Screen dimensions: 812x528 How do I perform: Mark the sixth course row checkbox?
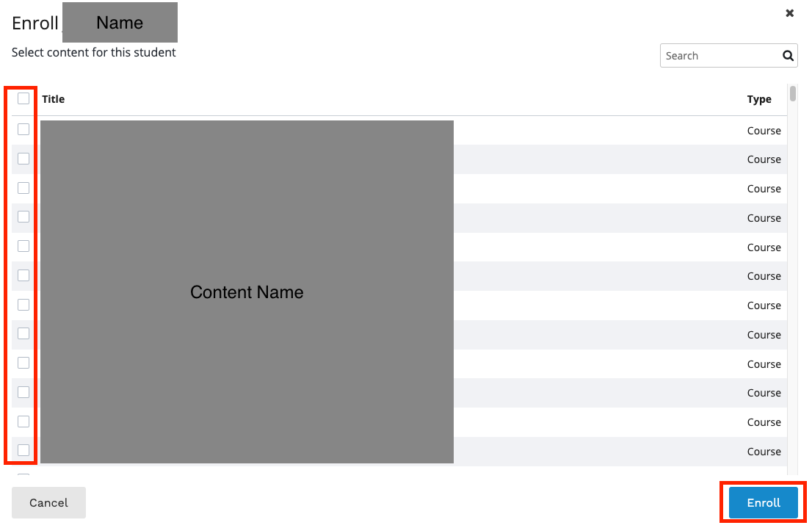23,275
